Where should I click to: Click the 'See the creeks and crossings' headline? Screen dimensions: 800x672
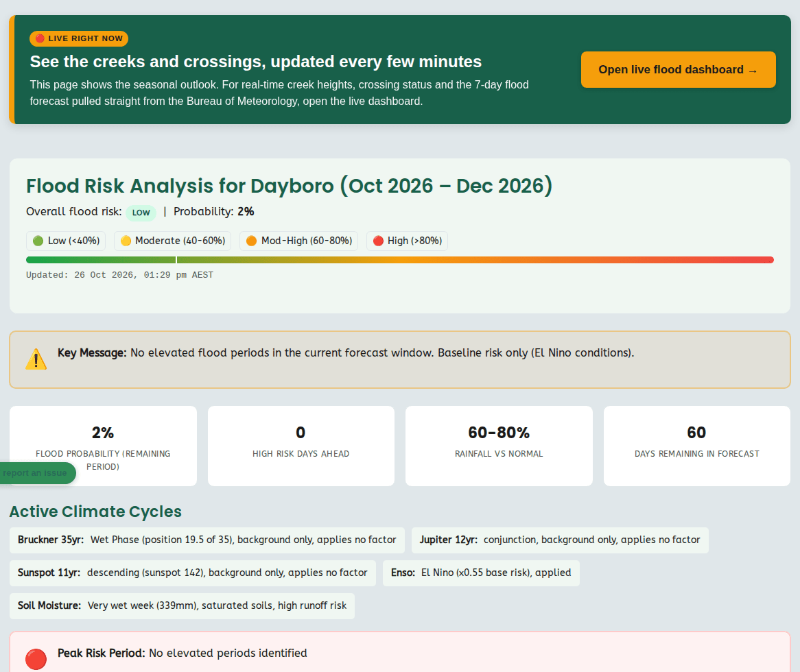pos(256,62)
